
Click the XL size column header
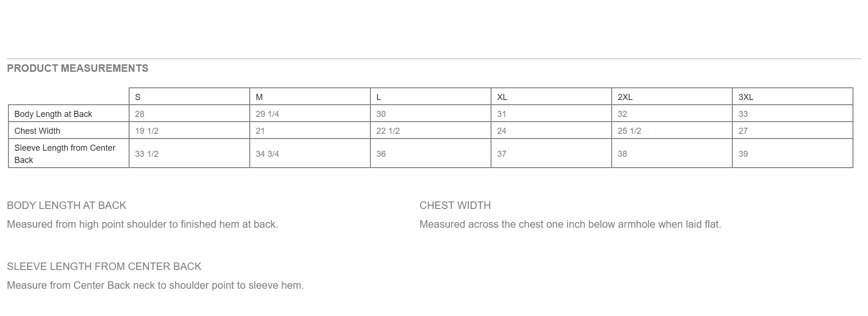coord(502,97)
